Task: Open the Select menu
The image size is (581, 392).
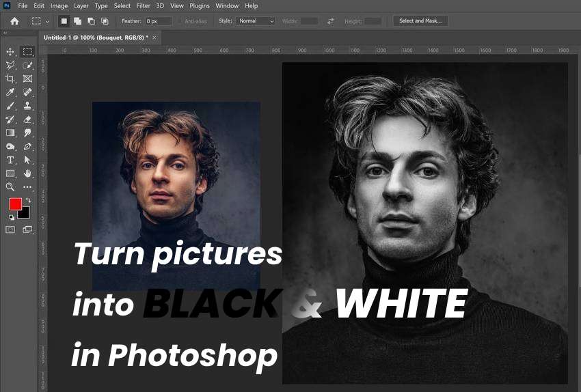Action: pyautogui.click(x=122, y=6)
